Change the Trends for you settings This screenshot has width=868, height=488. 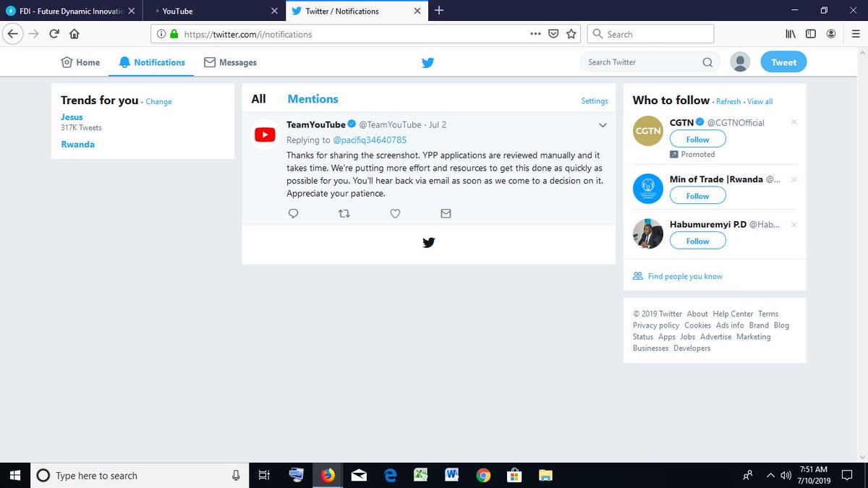click(x=158, y=102)
